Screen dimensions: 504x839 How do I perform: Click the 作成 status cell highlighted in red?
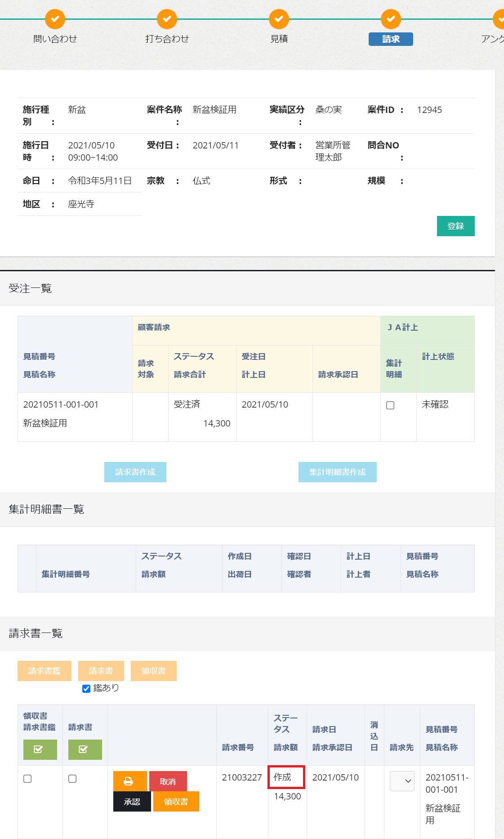point(286,777)
